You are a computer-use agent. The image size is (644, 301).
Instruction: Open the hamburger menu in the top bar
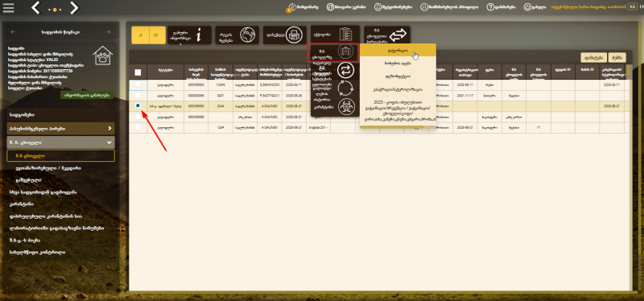8,8
